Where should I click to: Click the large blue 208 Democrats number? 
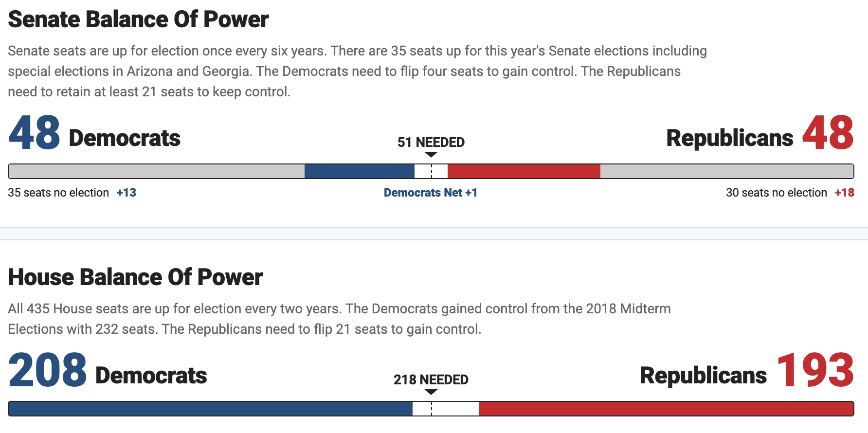tap(48, 371)
